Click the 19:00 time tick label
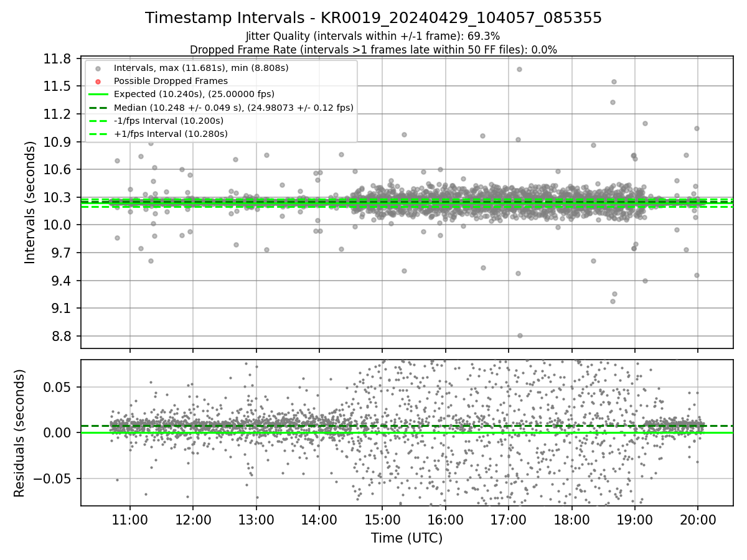Viewport: 747px width, 560px height. click(x=634, y=520)
